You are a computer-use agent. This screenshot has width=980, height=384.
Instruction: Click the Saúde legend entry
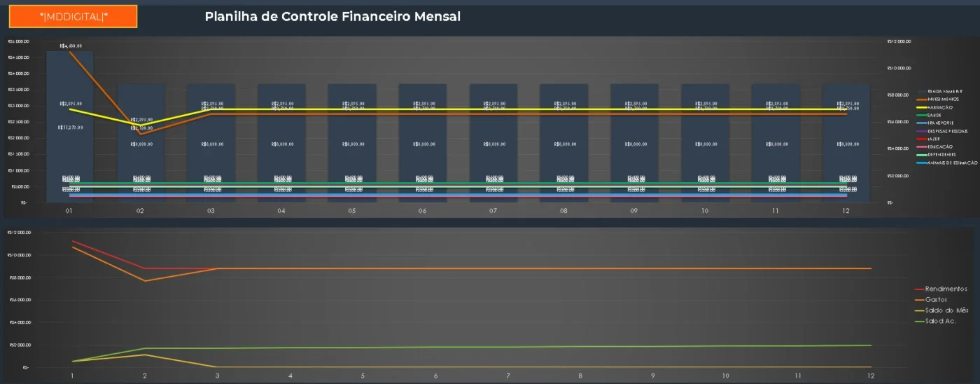coord(929,115)
